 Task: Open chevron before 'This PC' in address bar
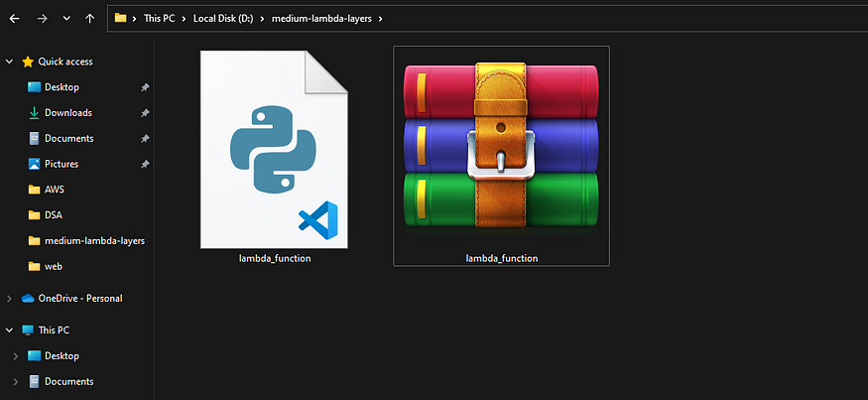pyautogui.click(x=134, y=18)
